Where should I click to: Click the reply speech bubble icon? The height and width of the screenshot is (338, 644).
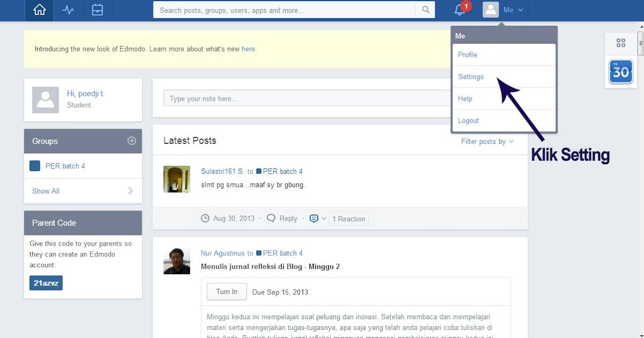pos(272,218)
